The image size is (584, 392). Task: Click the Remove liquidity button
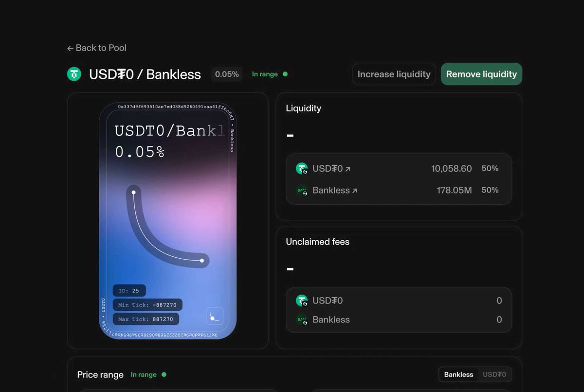point(481,74)
